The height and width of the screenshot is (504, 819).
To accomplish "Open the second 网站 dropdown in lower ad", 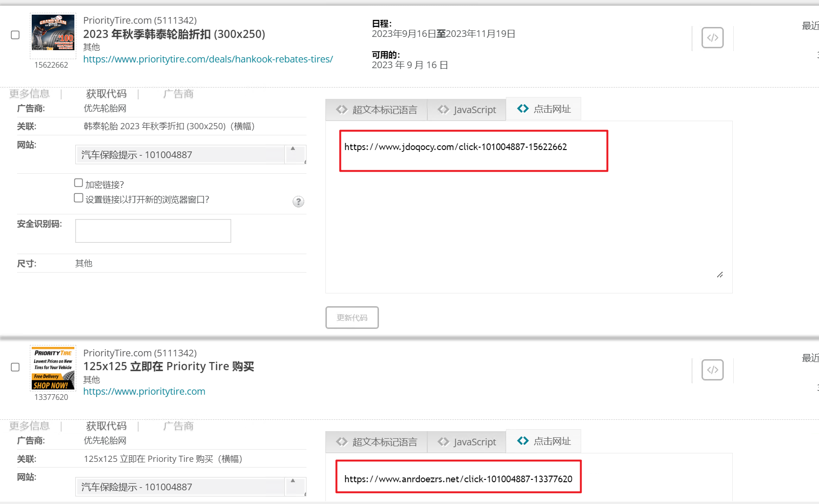I will (180, 487).
